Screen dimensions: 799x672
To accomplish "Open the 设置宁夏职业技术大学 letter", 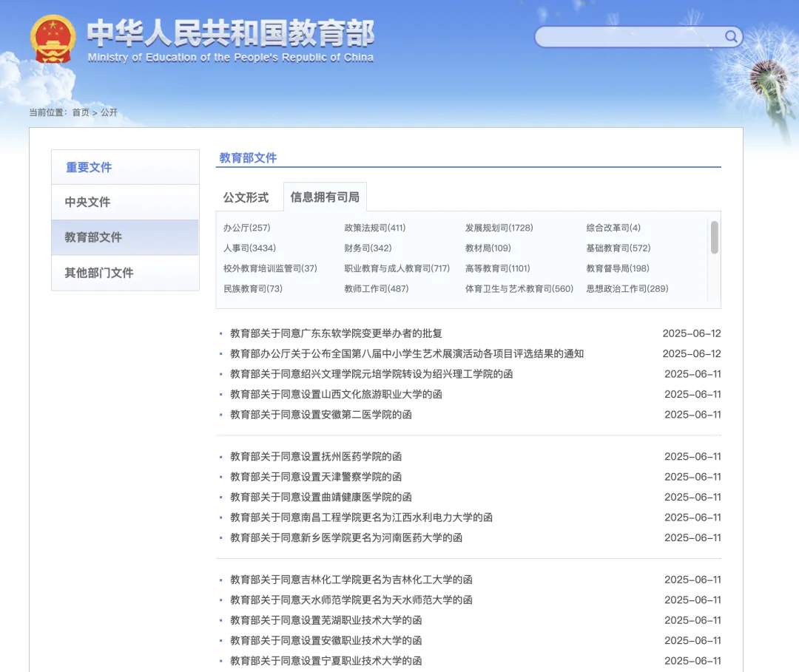I will tap(326, 661).
